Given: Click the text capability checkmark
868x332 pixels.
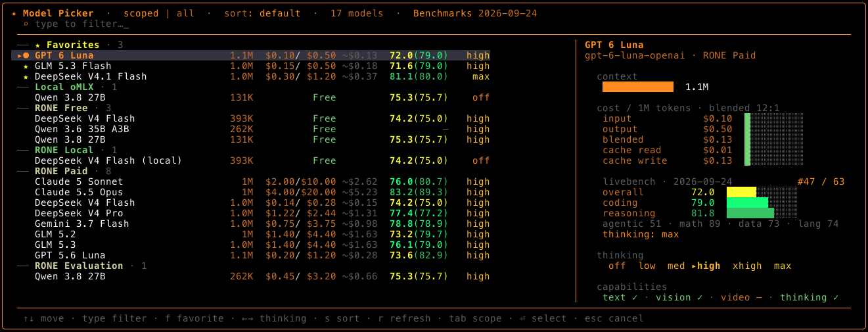Looking at the screenshot, I should click(635, 297).
